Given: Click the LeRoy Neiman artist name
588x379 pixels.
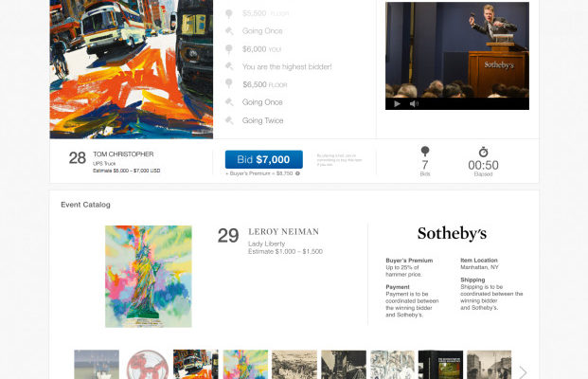Looking at the screenshot, I should [283, 232].
